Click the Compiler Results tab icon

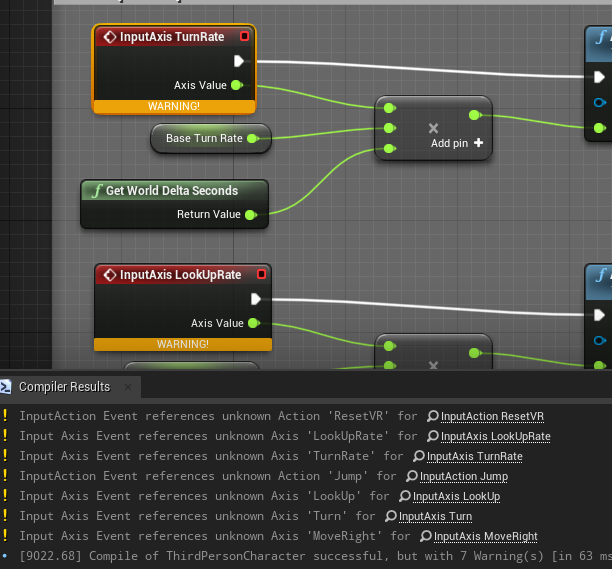click(x=6, y=387)
